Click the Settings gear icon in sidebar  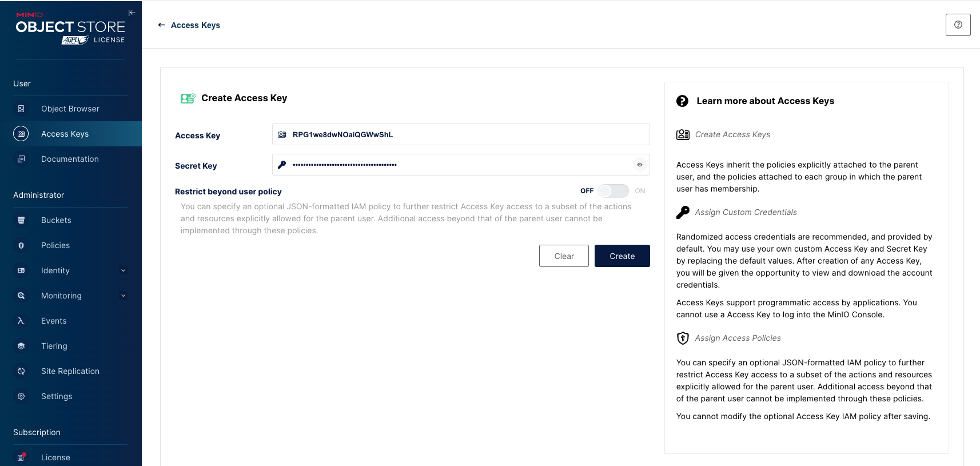click(21, 396)
